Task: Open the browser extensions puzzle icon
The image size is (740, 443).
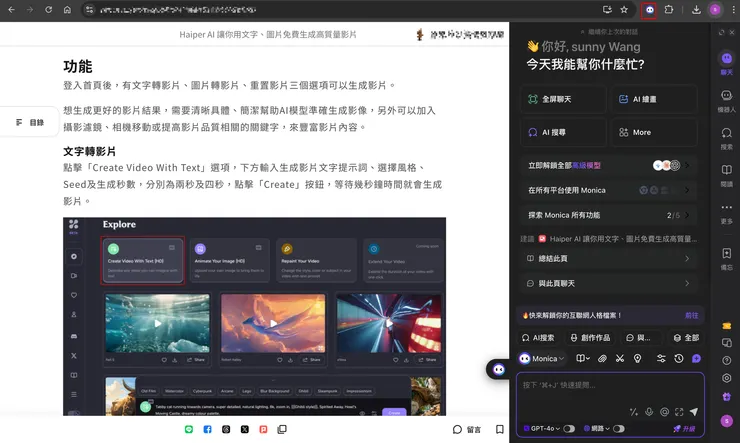Action: pos(669,9)
